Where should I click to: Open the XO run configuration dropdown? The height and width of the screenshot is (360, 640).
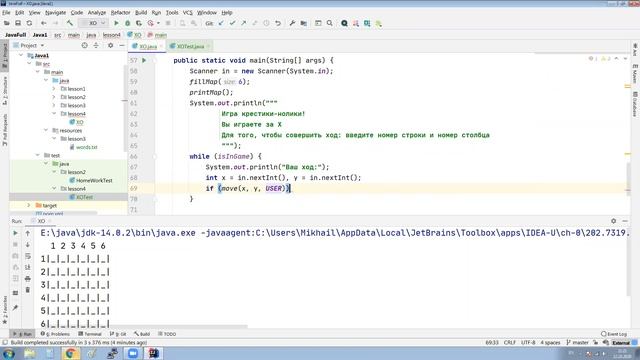coord(93,23)
